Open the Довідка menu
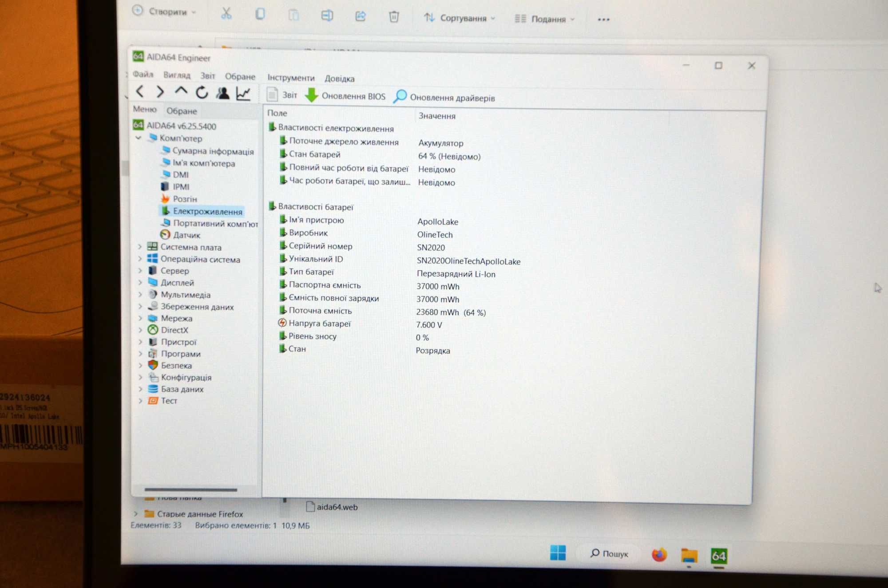The image size is (888, 588). pyautogui.click(x=340, y=79)
